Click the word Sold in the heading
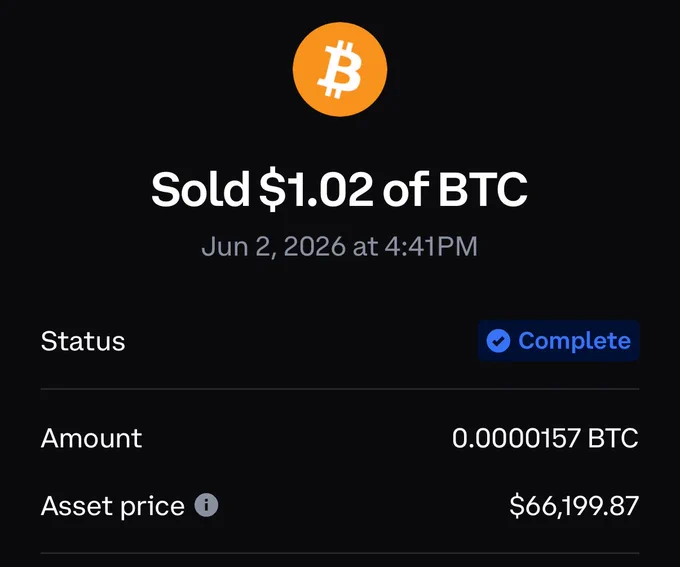 coord(200,189)
